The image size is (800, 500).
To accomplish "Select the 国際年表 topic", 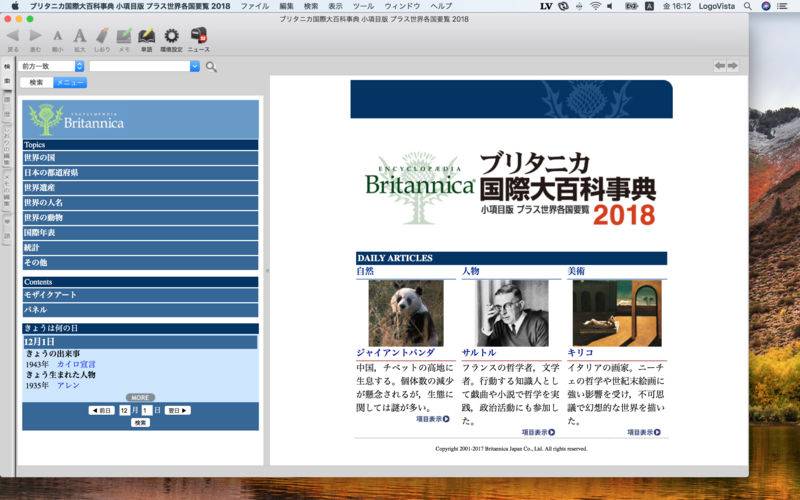I will coord(140,233).
